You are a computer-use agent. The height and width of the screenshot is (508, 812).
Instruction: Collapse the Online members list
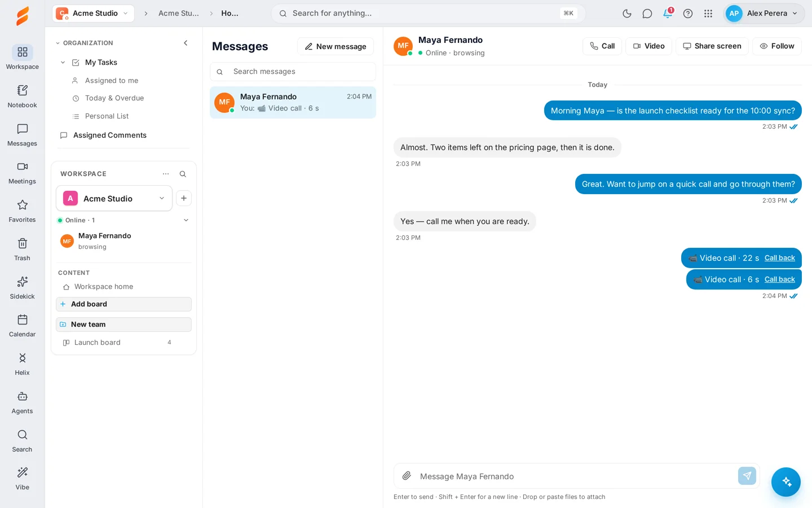(x=186, y=220)
